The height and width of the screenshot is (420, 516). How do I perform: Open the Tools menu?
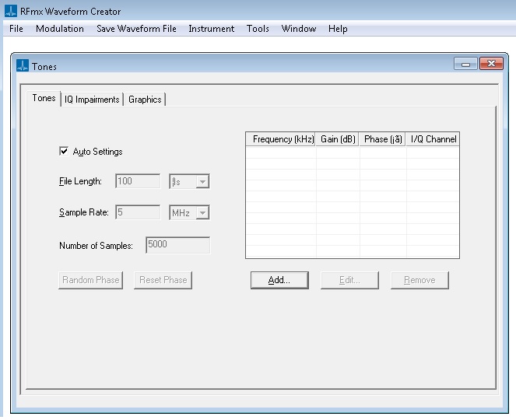point(258,29)
